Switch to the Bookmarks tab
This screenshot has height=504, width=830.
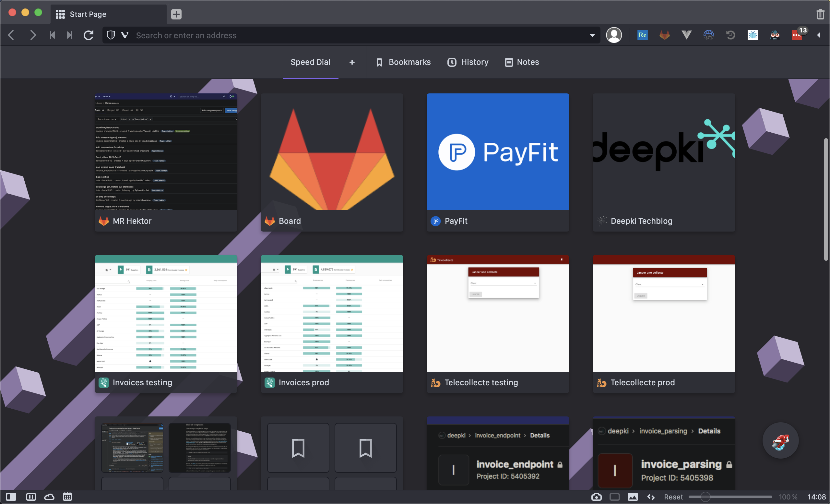click(x=403, y=62)
